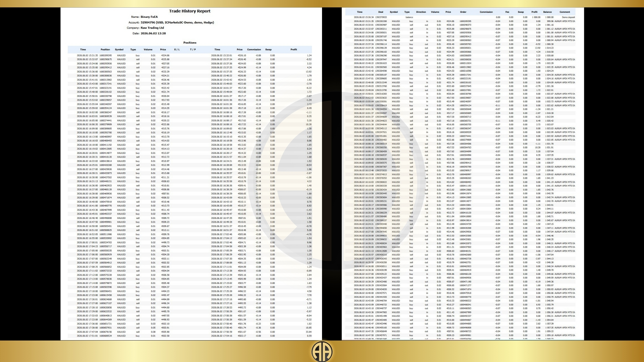Image resolution: width=644 pixels, height=362 pixels.
Task: Click Profit header in Positions table
Action: pyautogui.click(x=294, y=50)
